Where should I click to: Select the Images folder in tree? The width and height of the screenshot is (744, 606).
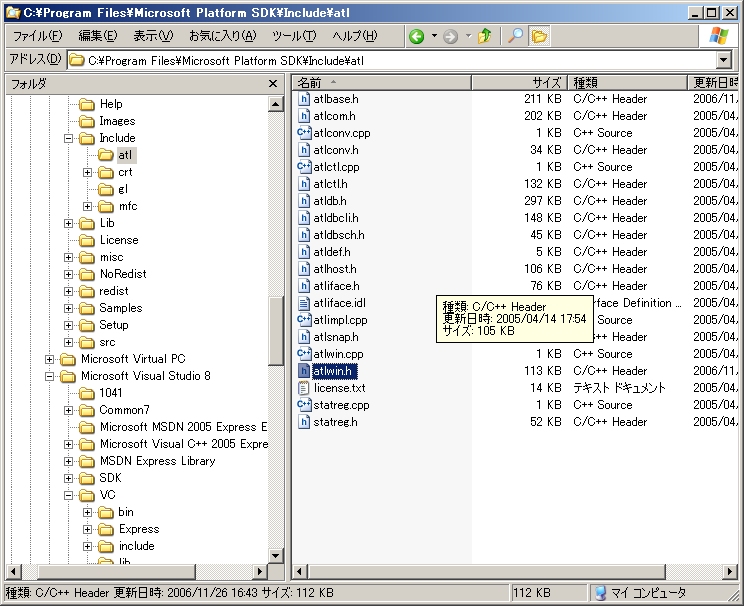[x=117, y=121]
